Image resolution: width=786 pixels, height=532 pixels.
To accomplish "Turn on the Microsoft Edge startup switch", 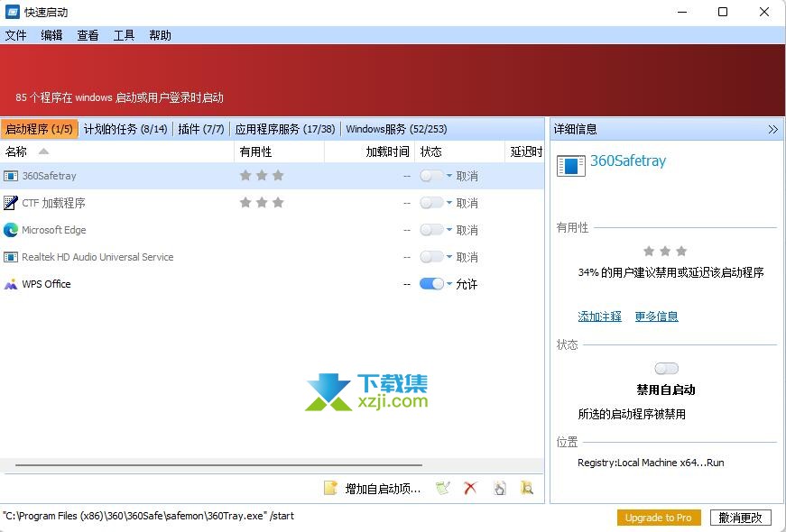I will 431,230.
